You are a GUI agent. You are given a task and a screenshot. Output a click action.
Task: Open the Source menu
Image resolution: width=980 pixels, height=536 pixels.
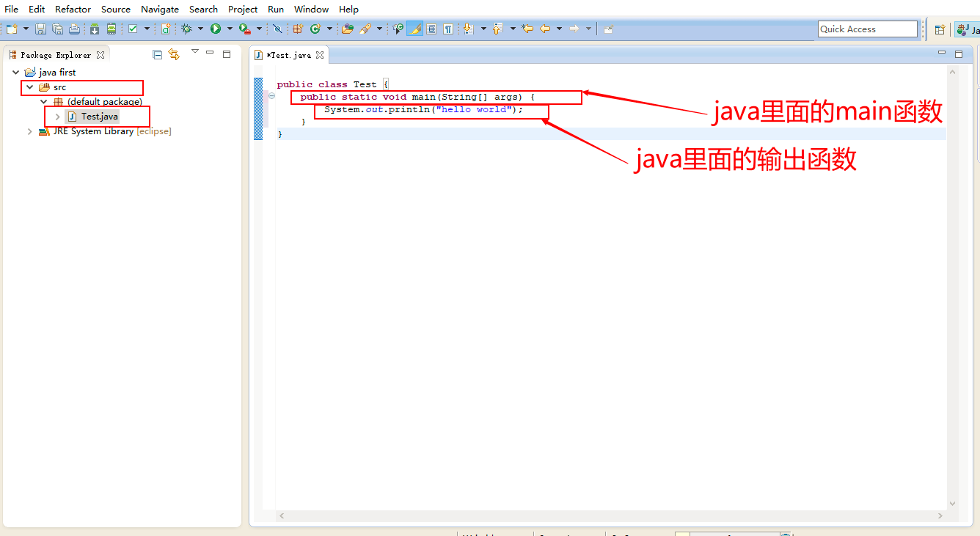tap(116, 9)
